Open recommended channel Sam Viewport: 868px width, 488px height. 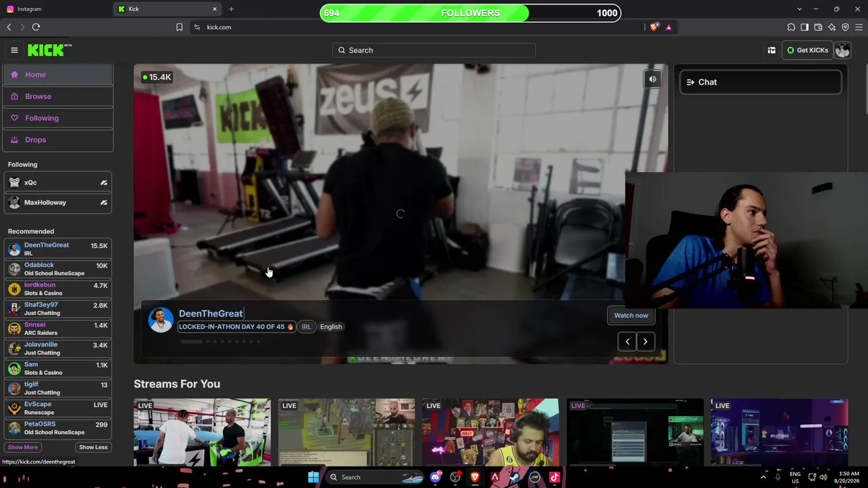tap(58, 368)
